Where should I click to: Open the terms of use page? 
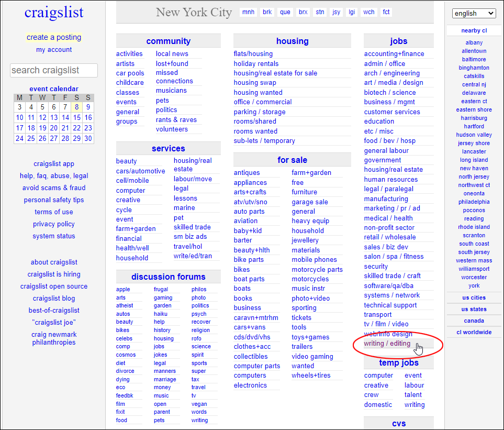click(54, 212)
